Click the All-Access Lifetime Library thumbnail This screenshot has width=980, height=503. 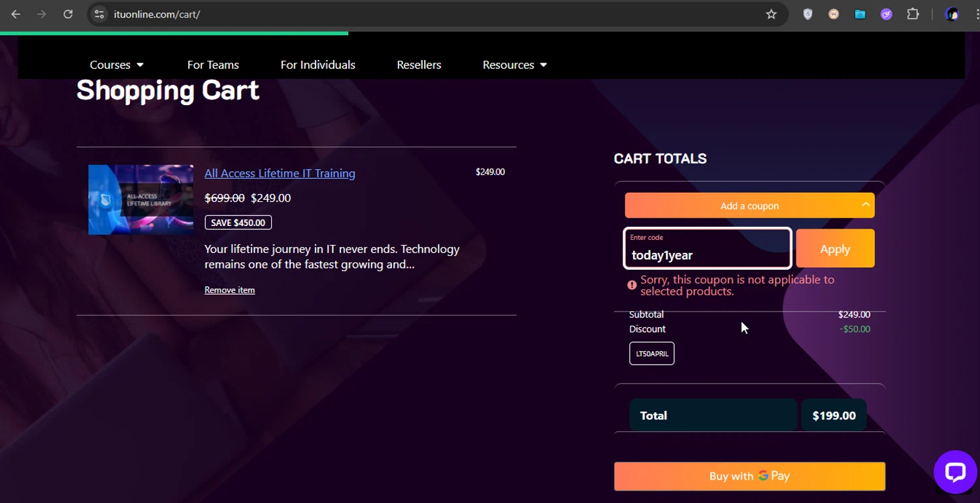(140, 199)
